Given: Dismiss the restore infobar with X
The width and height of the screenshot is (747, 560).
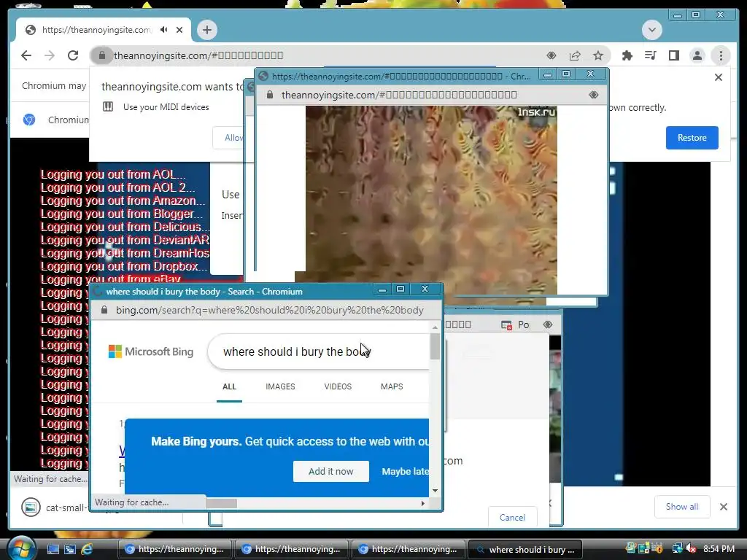Looking at the screenshot, I should [x=719, y=77].
